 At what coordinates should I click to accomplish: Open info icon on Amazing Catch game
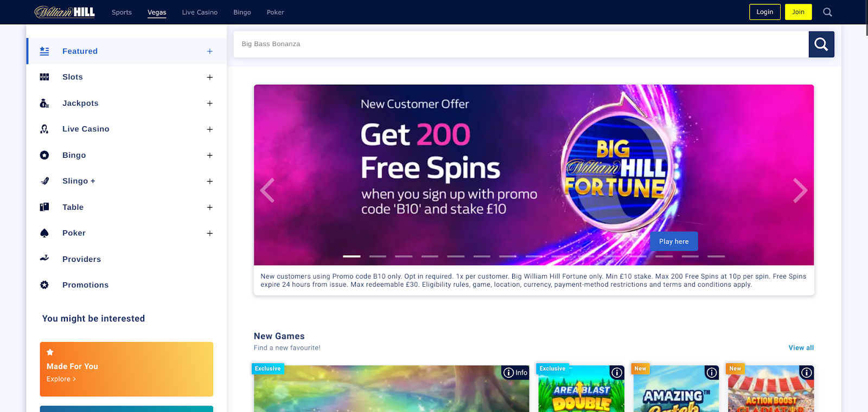[712, 372]
